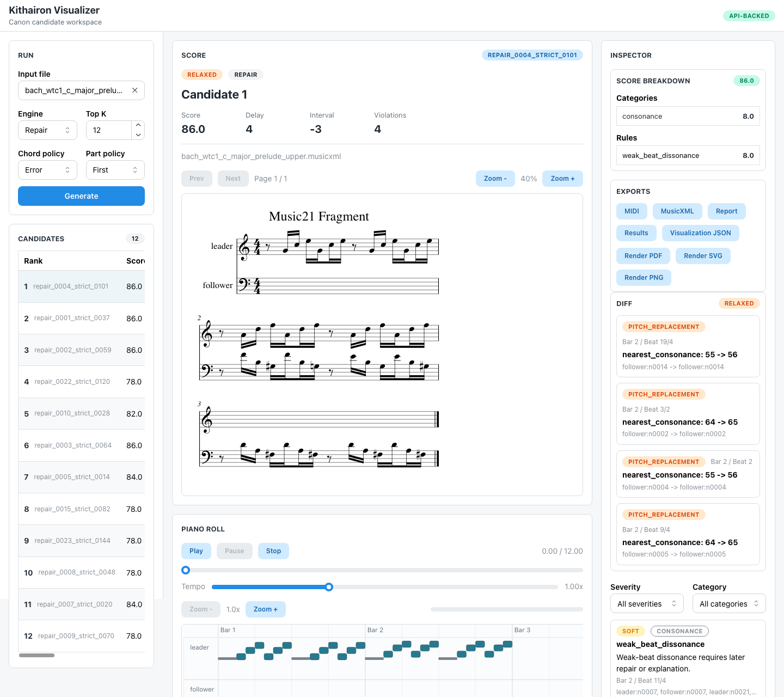The width and height of the screenshot is (784, 697).
Task: Click the REPAIR_0004_STRICT_0101 badge
Action: point(532,55)
